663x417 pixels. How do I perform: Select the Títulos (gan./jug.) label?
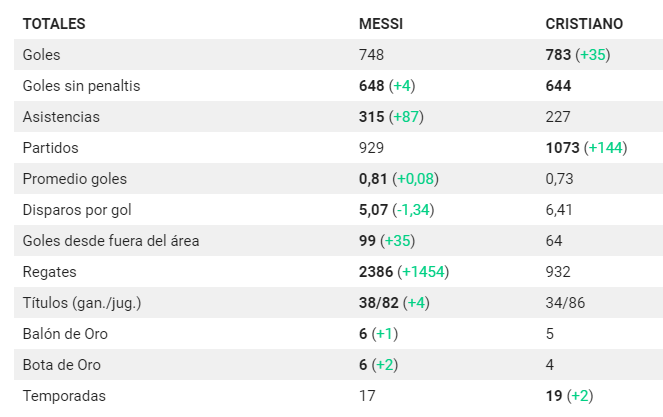(82, 303)
